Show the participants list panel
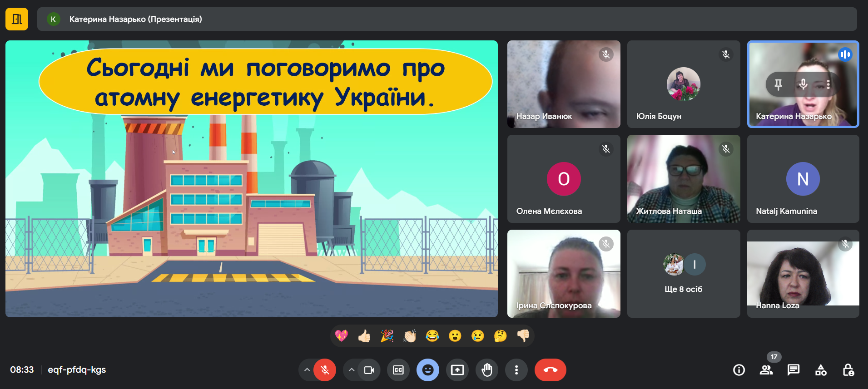The height and width of the screenshot is (389, 868). pos(766,370)
